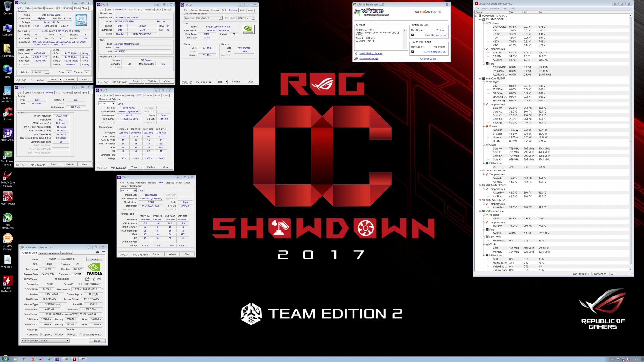Viewport: 644px width, 362px height.
Task: Open Advanced Settings link in wPrime
Action: (x=369, y=59)
